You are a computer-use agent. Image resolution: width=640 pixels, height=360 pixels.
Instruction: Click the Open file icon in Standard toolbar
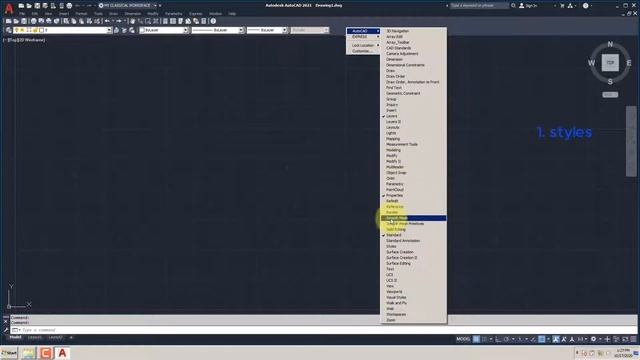coord(16,21)
